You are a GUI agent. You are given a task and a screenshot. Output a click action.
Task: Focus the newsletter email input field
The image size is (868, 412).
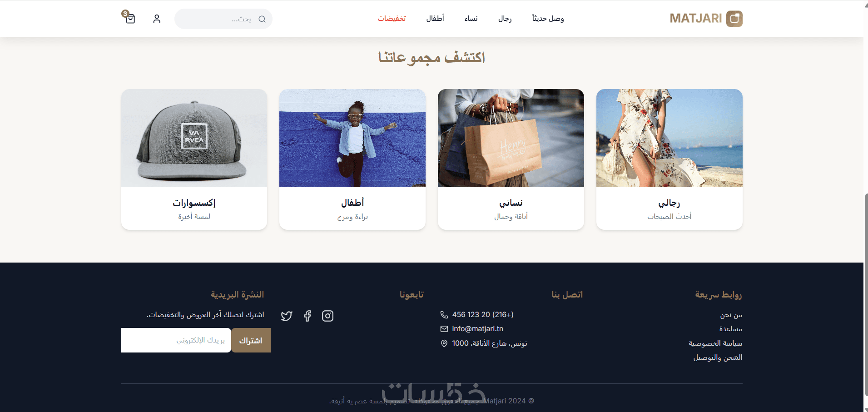pyautogui.click(x=176, y=340)
